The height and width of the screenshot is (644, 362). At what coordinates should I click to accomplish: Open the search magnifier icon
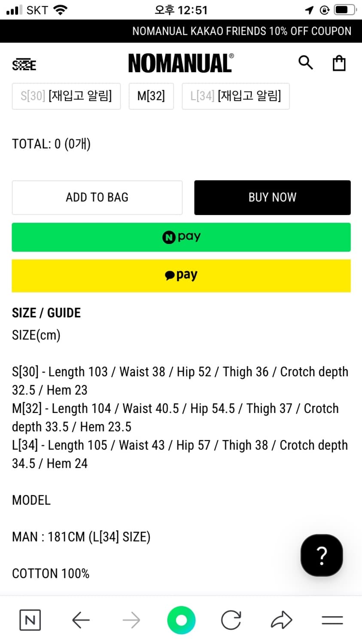click(x=305, y=63)
